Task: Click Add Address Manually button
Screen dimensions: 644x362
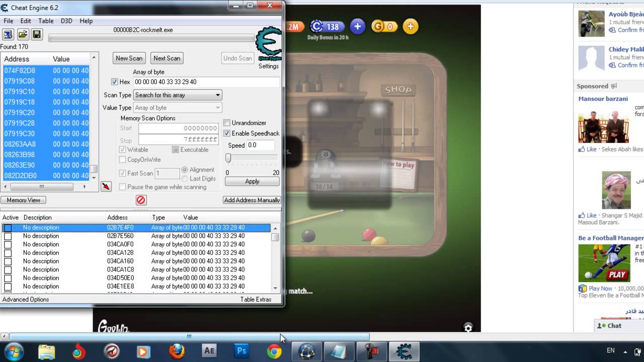Action: pyautogui.click(x=252, y=200)
